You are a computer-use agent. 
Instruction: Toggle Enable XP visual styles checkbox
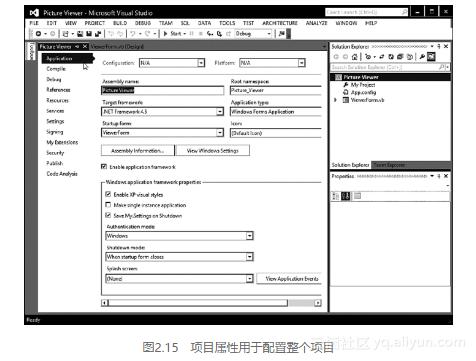click(108, 194)
